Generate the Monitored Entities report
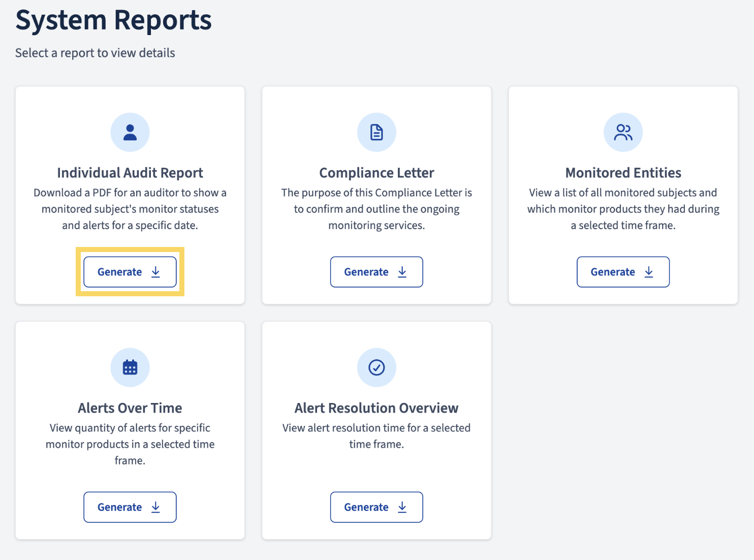The height and width of the screenshot is (560, 754). point(623,272)
